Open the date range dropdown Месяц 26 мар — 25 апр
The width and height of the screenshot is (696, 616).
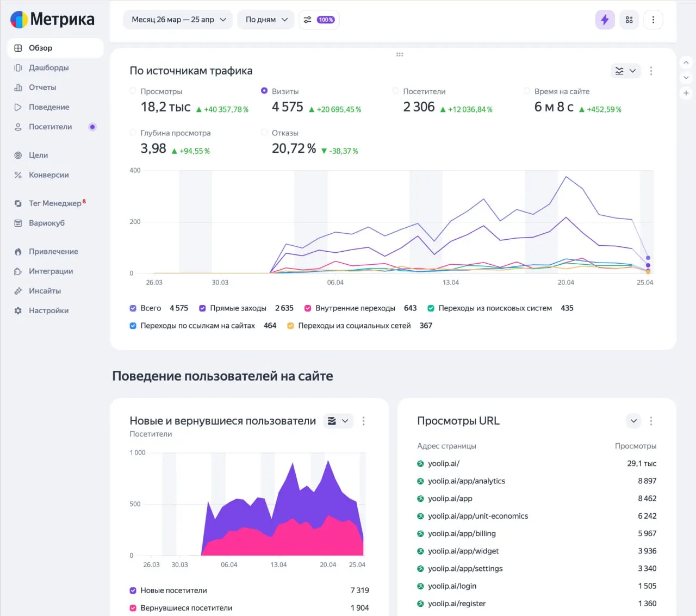(x=178, y=20)
